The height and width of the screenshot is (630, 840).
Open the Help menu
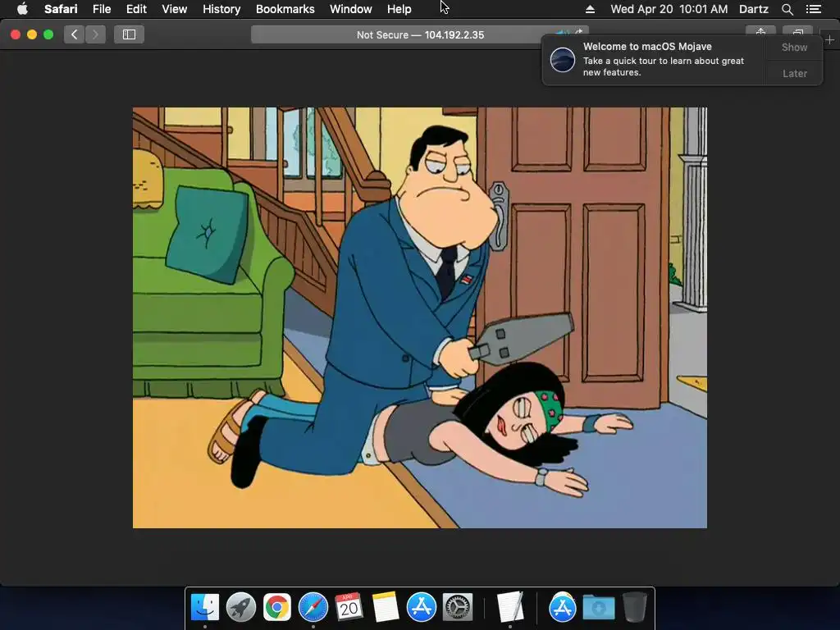point(399,8)
